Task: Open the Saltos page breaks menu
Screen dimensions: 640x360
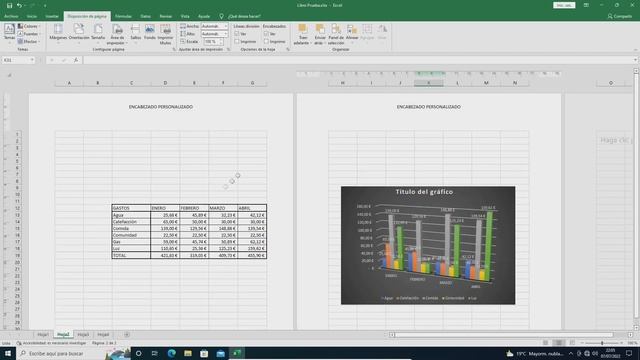Action: [x=136, y=32]
